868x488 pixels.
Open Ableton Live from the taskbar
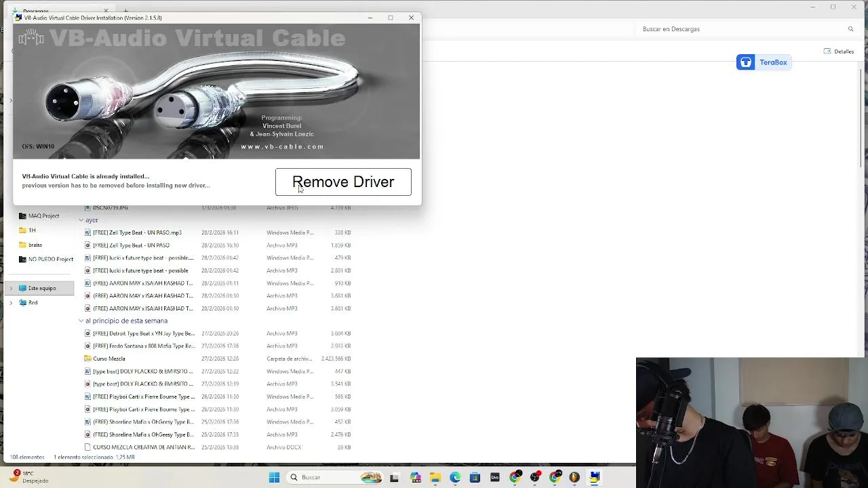pyautogui.click(x=495, y=477)
